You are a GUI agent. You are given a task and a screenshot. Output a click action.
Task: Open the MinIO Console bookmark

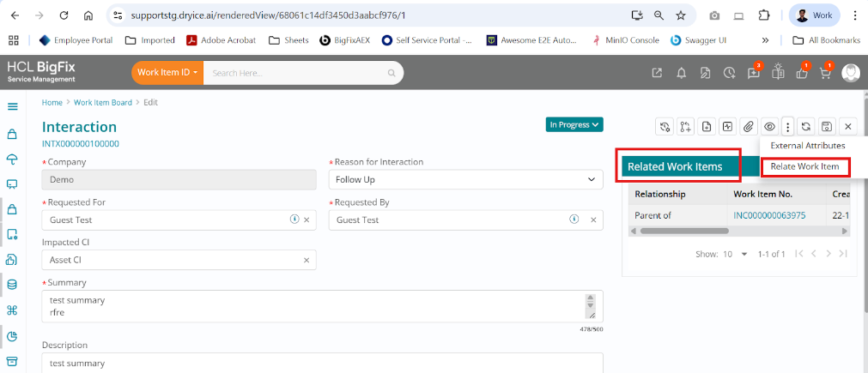[626, 39]
